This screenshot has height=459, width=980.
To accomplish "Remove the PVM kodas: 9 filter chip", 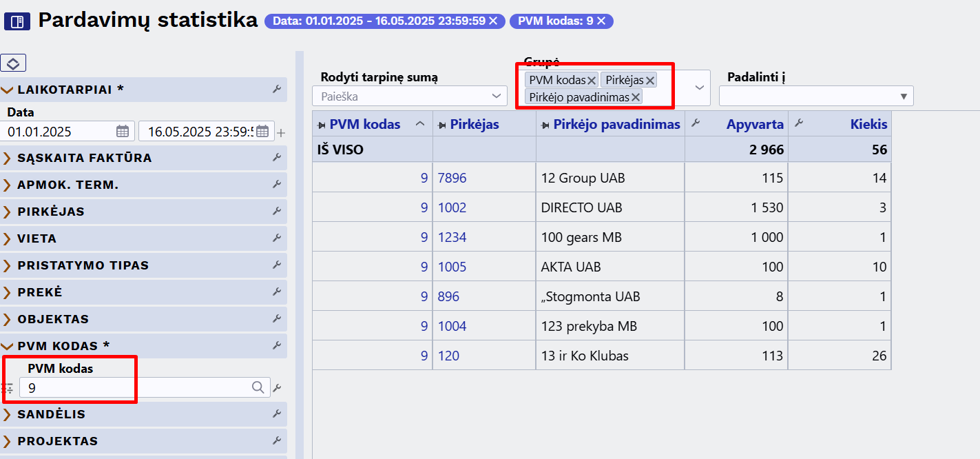I will click(601, 21).
